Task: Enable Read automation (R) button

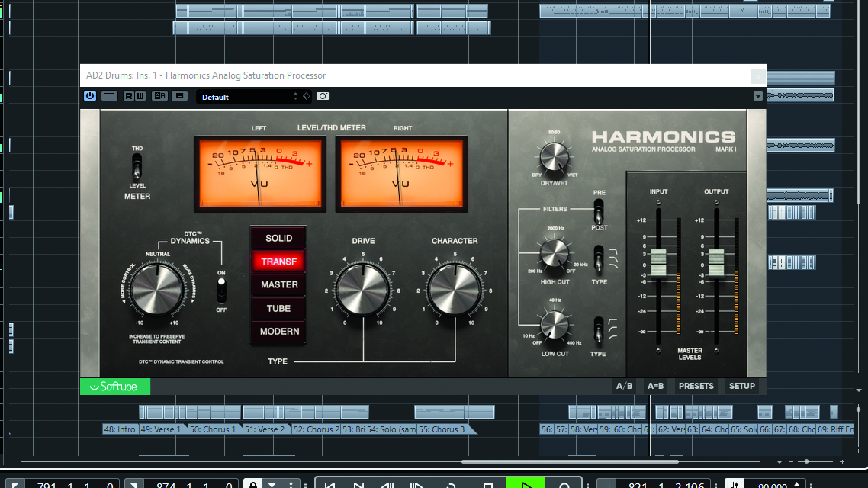Action: click(x=128, y=96)
